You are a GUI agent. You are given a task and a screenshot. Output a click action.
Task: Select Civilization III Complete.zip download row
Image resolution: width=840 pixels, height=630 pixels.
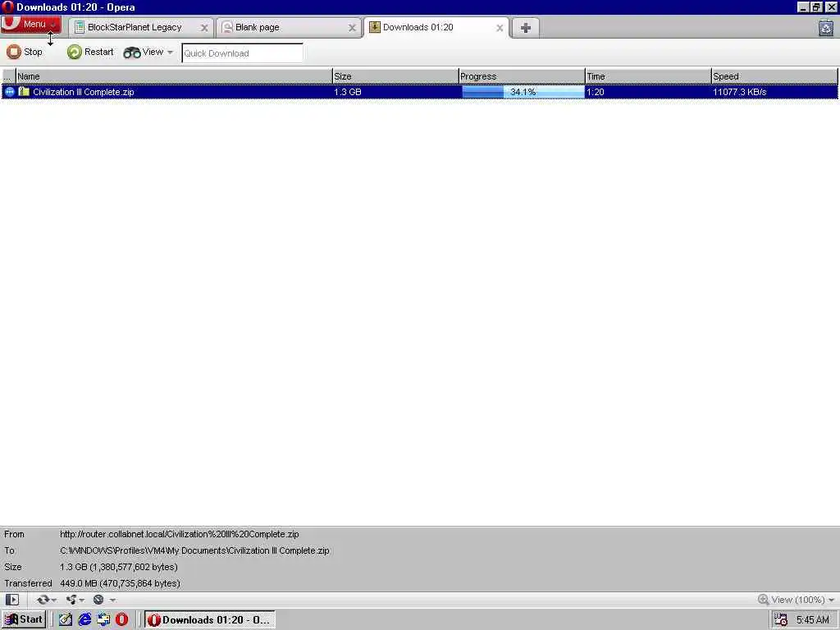click(x=420, y=92)
